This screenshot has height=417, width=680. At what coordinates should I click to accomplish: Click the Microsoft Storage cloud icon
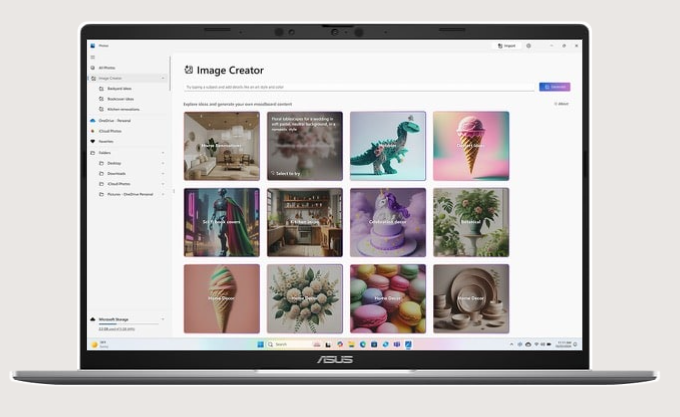click(x=92, y=319)
